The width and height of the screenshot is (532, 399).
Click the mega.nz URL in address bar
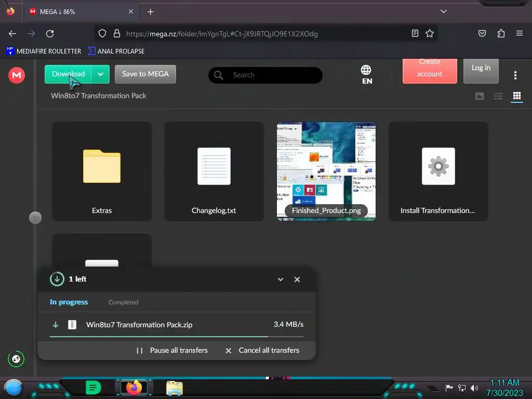point(222,34)
